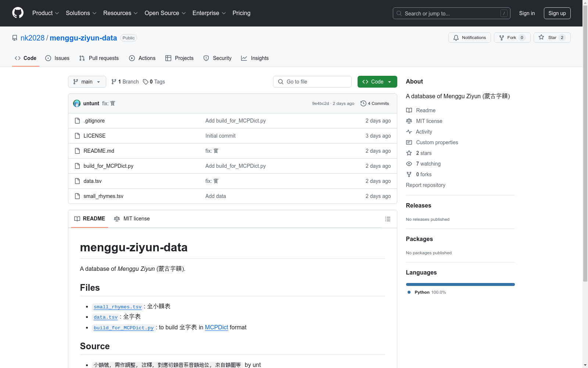Open the nk2028 owner profile
This screenshot has height=368, width=588.
[x=32, y=38]
